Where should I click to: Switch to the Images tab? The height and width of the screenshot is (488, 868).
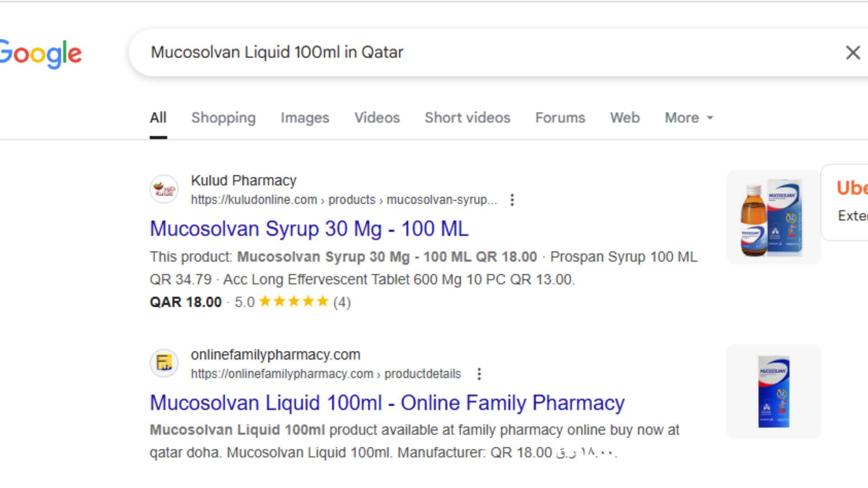point(305,118)
